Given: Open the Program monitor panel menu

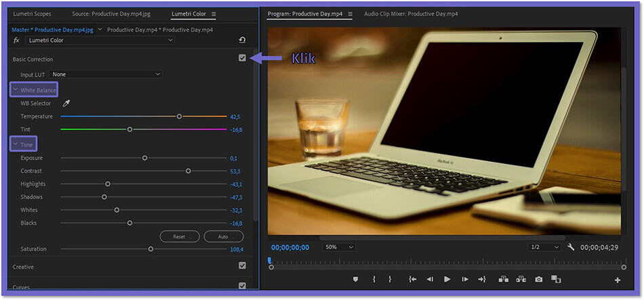Looking at the screenshot, I should pos(350,14).
